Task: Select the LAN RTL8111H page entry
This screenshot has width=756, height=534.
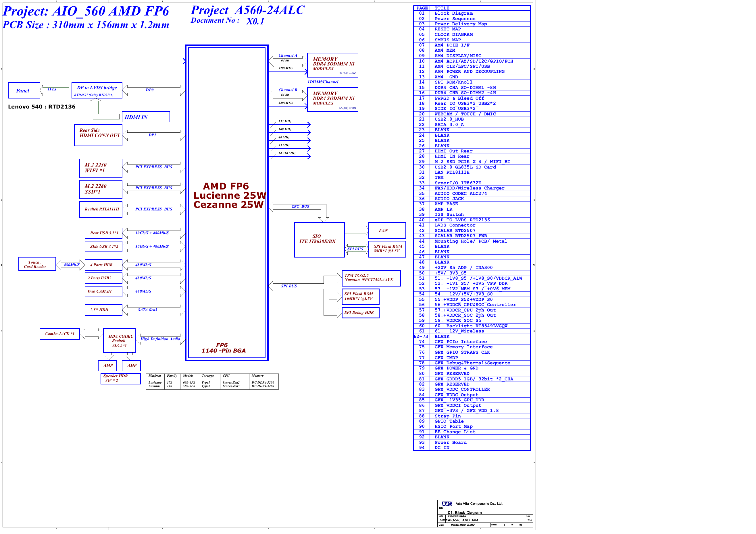Action: (451, 173)
